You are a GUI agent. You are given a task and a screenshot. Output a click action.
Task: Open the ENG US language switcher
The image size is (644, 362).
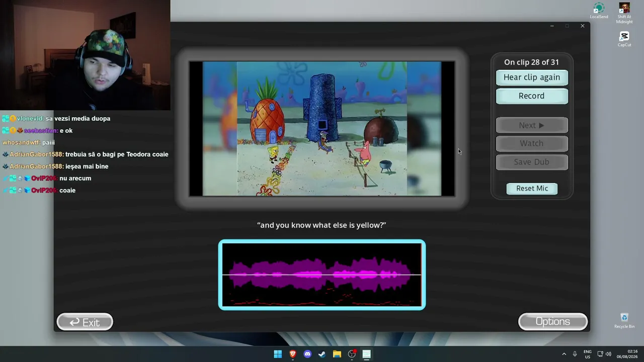pyautogui.click(x=588, y=354)
